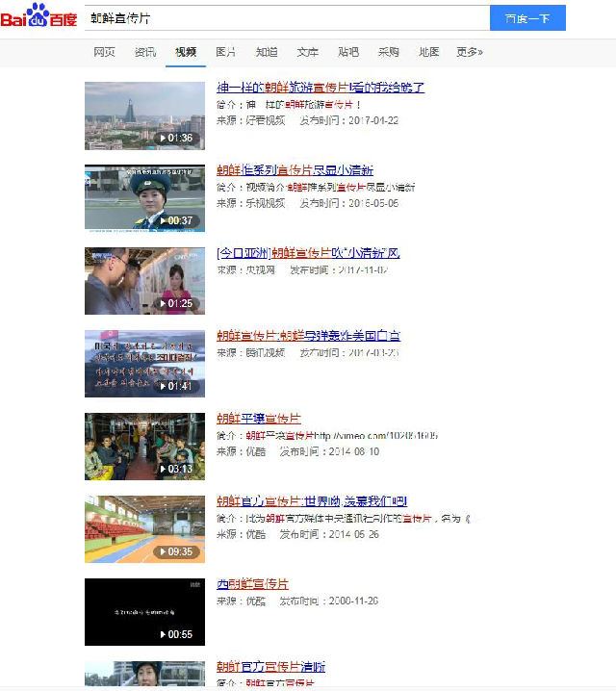Open the 00:55 black video thumbnail

144,612
